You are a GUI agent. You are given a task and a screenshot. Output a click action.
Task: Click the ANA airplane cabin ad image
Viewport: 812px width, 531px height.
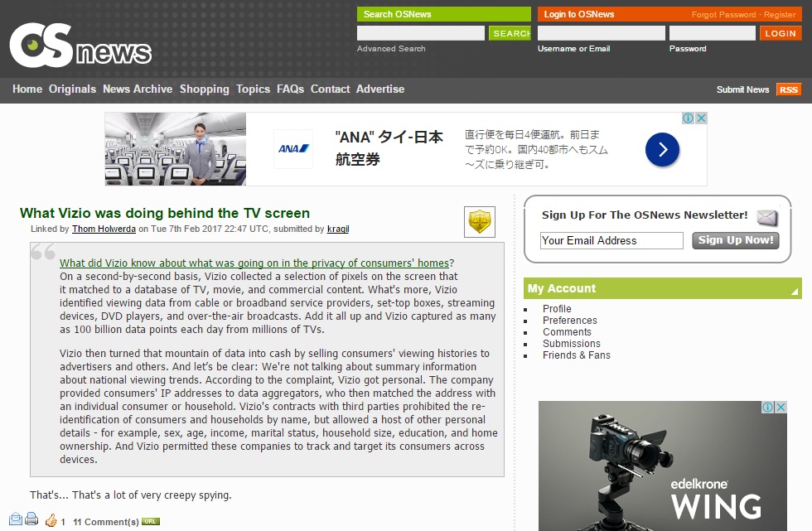point(176,149)
